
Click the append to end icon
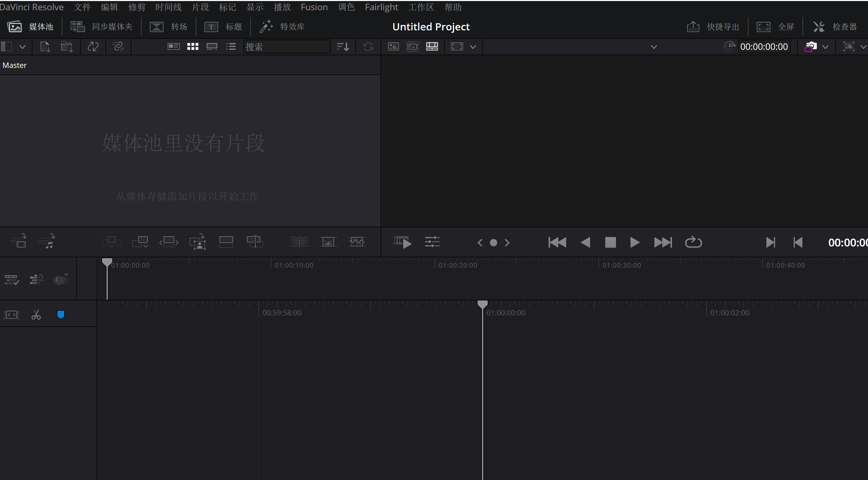pyautogui.click(x=140, y=242)
